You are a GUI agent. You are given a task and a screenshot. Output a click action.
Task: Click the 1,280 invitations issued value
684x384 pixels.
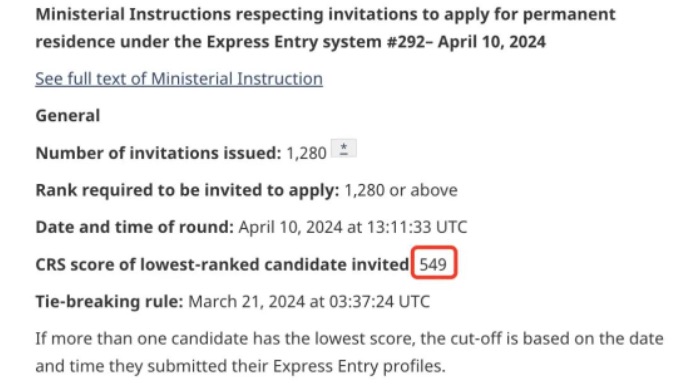click(x=306, y=153)
